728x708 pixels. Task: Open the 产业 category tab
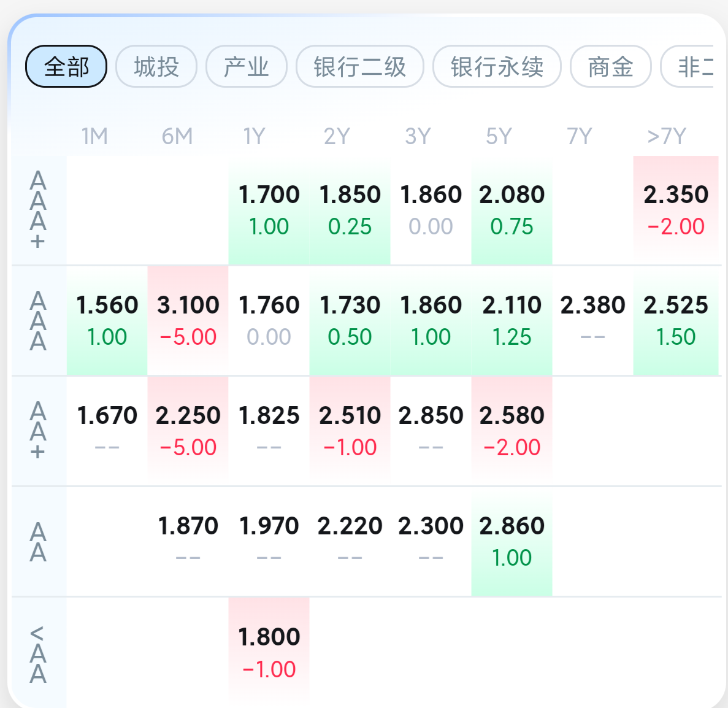tap(247, 66)
